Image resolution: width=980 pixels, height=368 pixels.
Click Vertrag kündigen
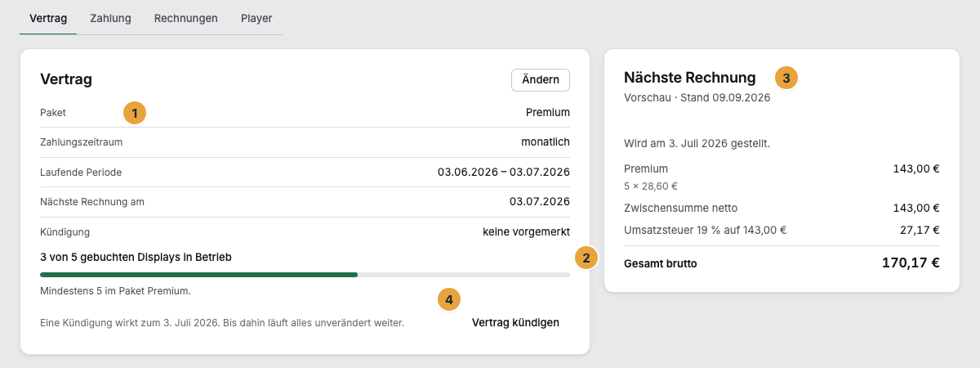tap(515, 322)
